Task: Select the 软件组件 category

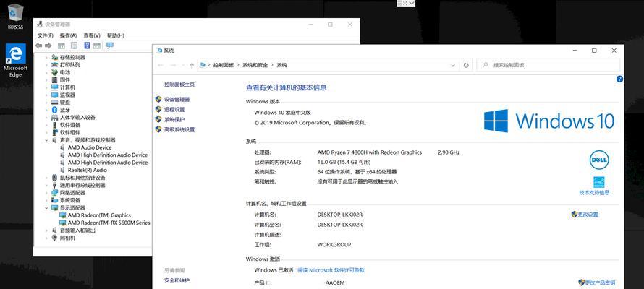Action: [x=70, y=132]
